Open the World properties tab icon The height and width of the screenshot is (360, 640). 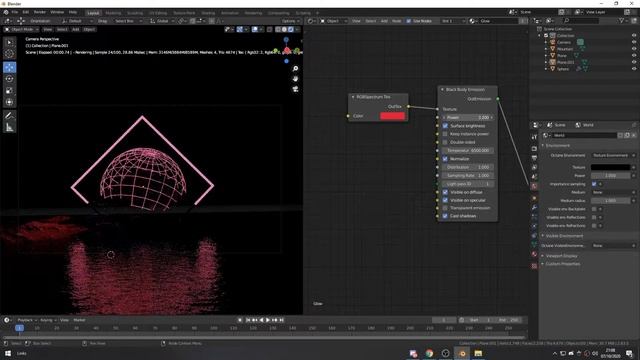[x=534, y=186]
